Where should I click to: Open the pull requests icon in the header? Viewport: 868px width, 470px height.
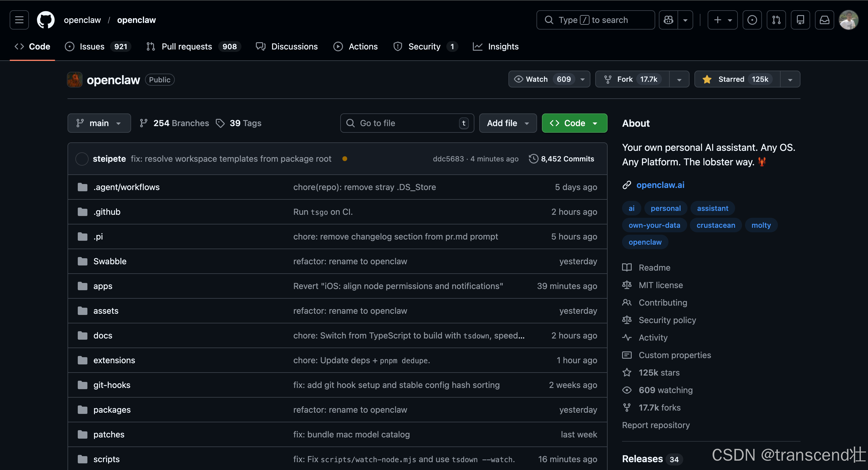(776, 20)
